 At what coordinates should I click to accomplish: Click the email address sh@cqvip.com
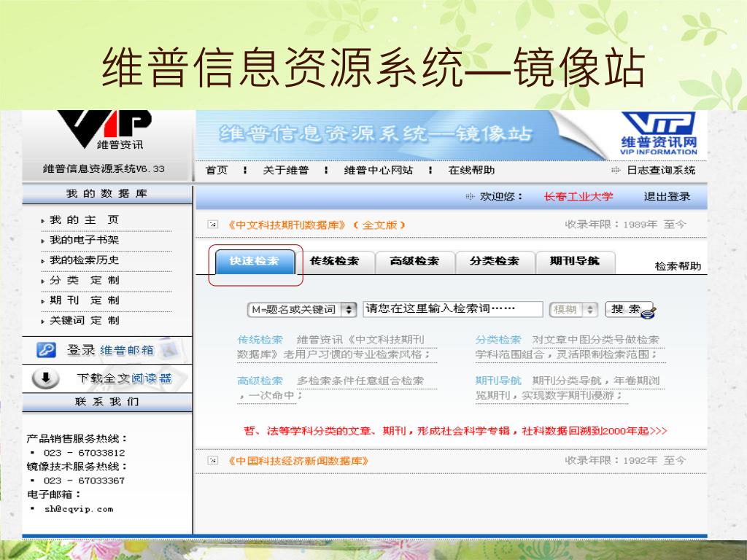[79, 509]
